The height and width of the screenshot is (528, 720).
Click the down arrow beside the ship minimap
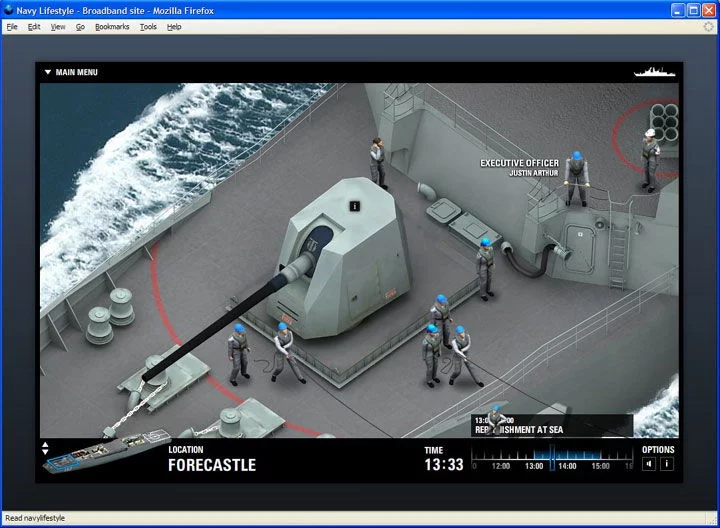(45, 453)
